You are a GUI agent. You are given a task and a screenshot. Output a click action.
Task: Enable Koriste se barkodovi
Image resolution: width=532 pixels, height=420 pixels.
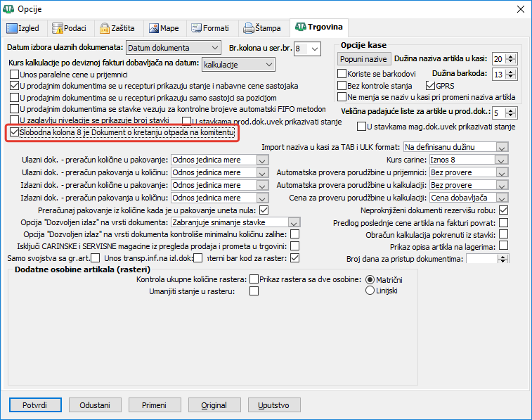[x=342, y=73]
